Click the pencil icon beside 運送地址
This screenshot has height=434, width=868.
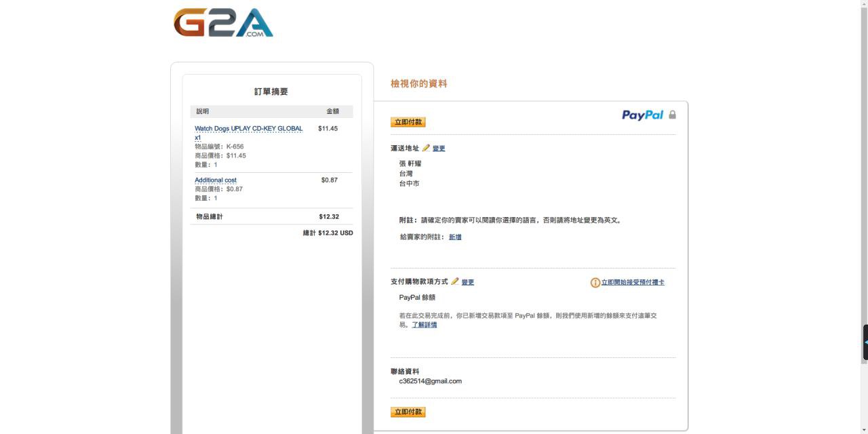tap(426, 148)
